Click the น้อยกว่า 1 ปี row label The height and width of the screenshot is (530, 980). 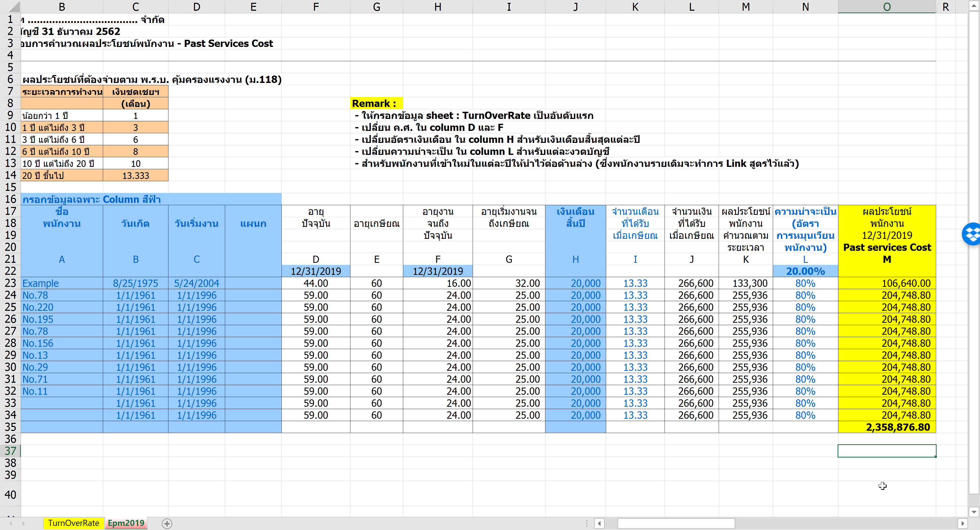(x=62, y=115)
